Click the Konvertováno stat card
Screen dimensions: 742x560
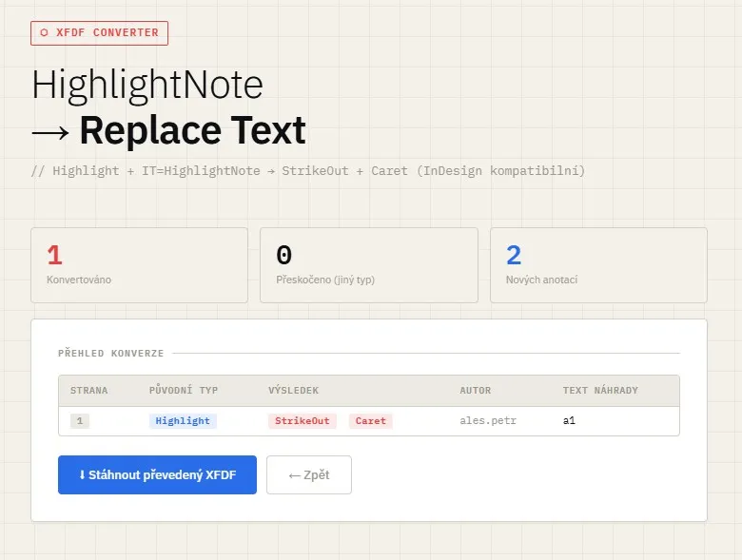139,265
